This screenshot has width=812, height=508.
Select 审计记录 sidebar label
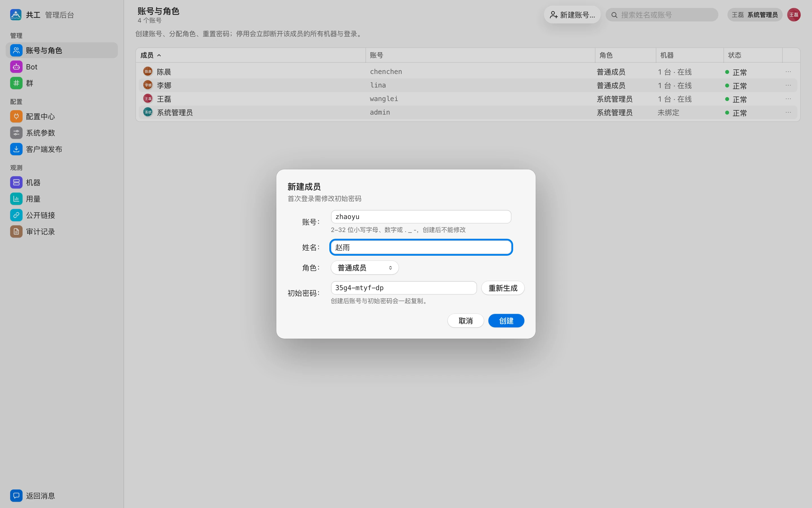coord(40,232)
